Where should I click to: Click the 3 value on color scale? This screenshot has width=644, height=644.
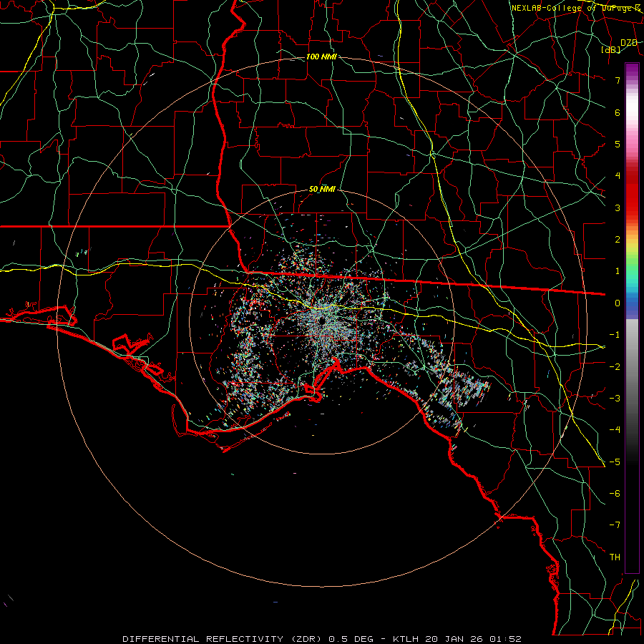pyautogui.click(x=618, y=208)
